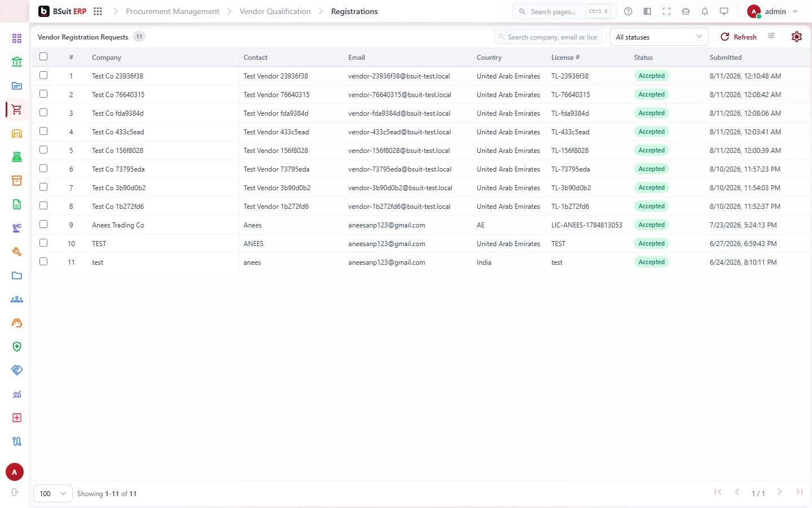This screenshot has height=508, width=812.
Task: Click the Refresh button
Action: pyautogui.click(x=739, y=37)
